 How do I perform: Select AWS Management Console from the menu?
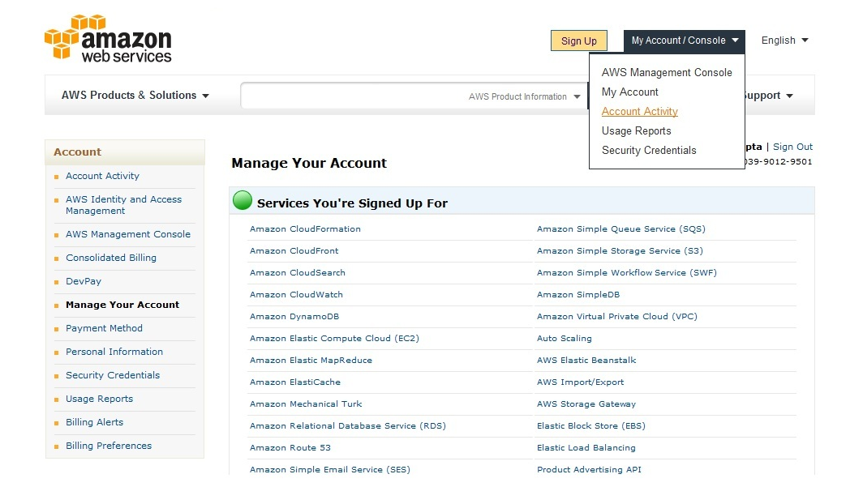click(666, 72)
